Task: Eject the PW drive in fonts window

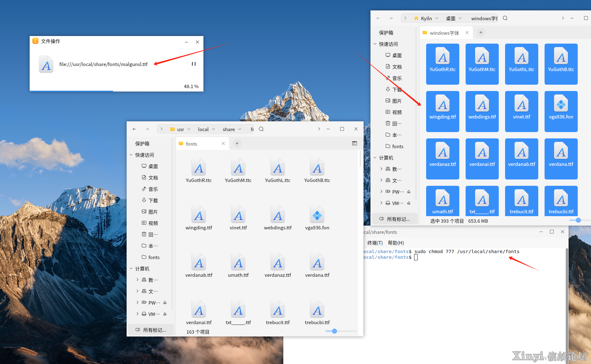Action: pyautogui.click(x=165, y=302)
